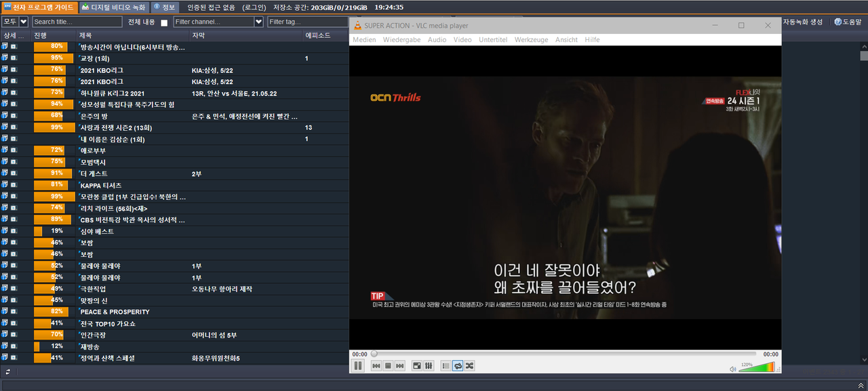Open the 도움말 help button
868x391 pixels.
tap(848, 22)
